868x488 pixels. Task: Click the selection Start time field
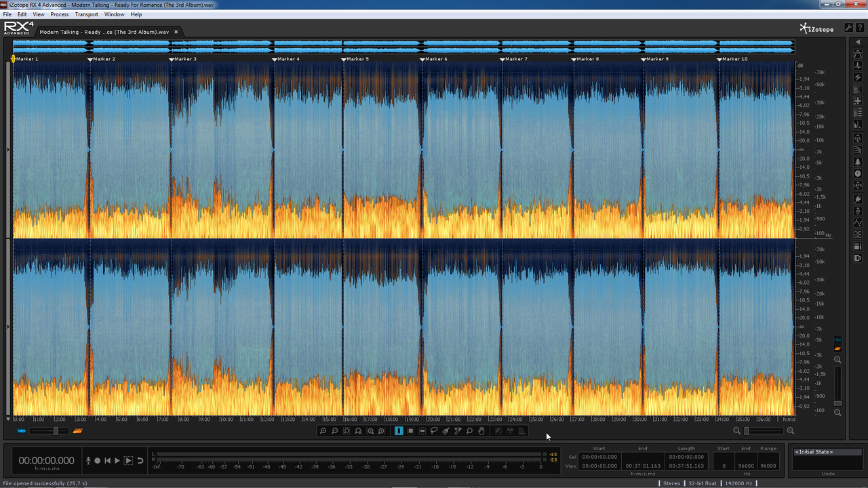coord(599,457)
